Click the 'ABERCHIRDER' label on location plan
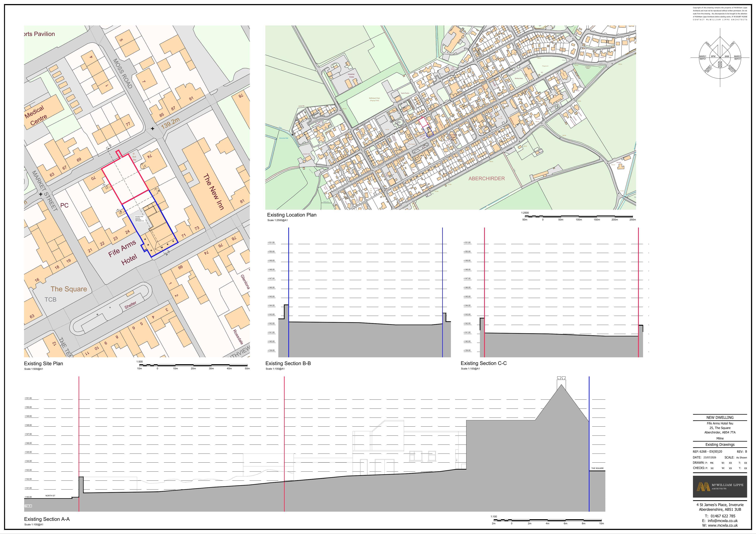The width and height of the screenshot is (756, 534). [x=487, y=178]
